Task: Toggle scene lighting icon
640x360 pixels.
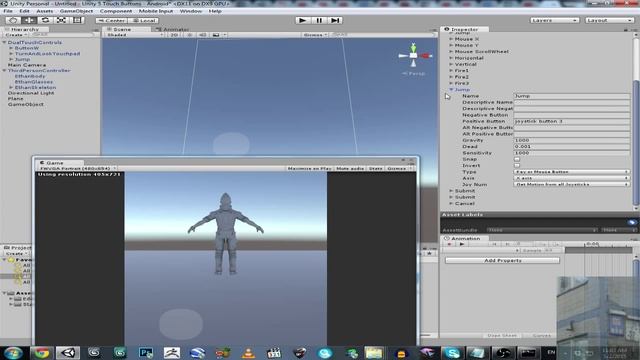Action: pos(189,35)
